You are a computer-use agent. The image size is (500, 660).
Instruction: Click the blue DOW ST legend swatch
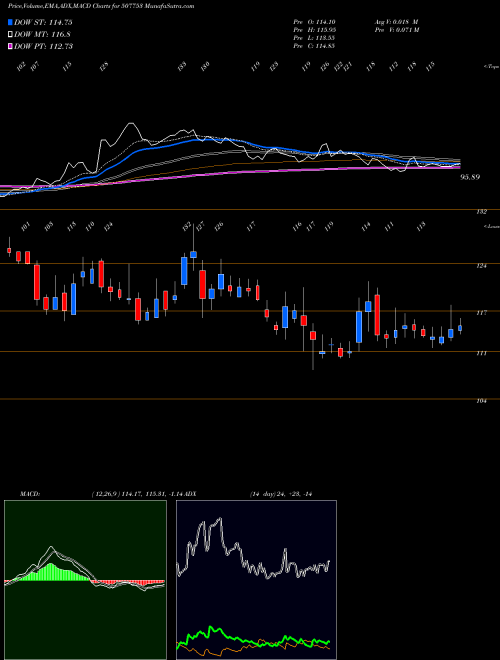coord(10,22)
